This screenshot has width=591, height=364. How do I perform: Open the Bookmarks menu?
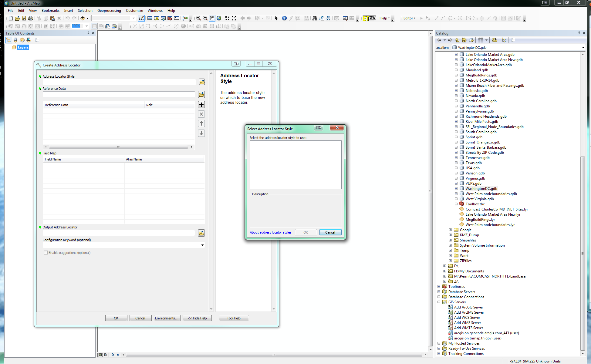[50, 10]
